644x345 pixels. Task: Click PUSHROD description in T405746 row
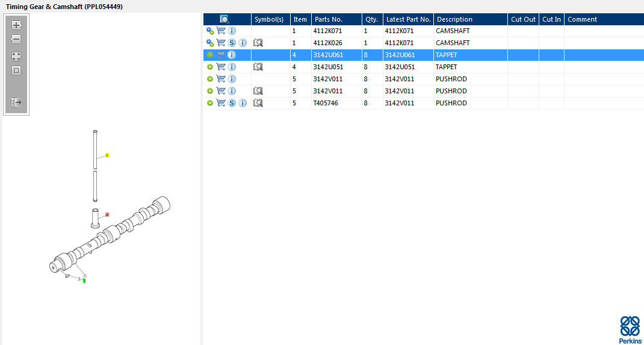(x=451, y=103)
